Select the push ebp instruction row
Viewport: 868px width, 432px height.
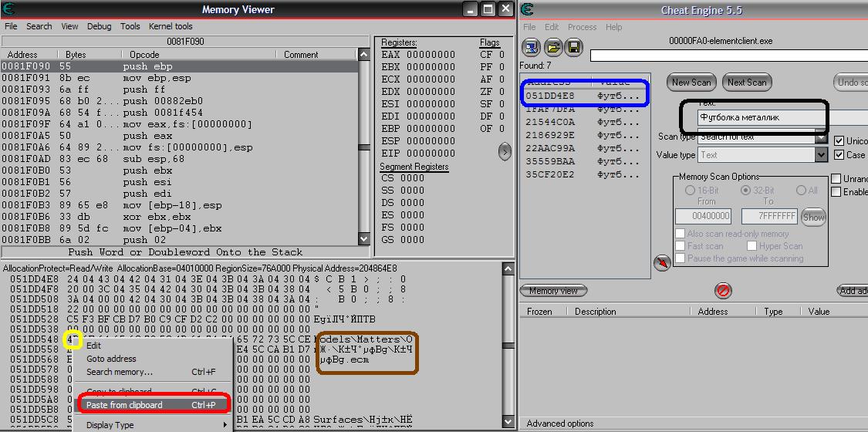point(179,66)
